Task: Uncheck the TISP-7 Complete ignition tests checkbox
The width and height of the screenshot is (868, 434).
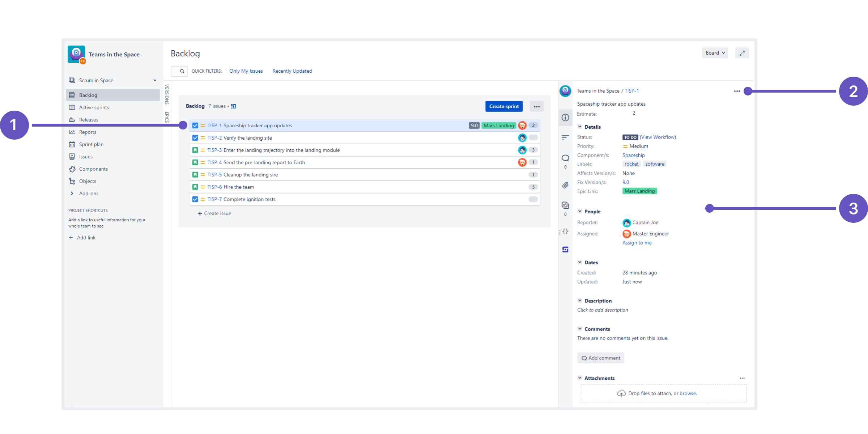Action: (x=195, y=199)
